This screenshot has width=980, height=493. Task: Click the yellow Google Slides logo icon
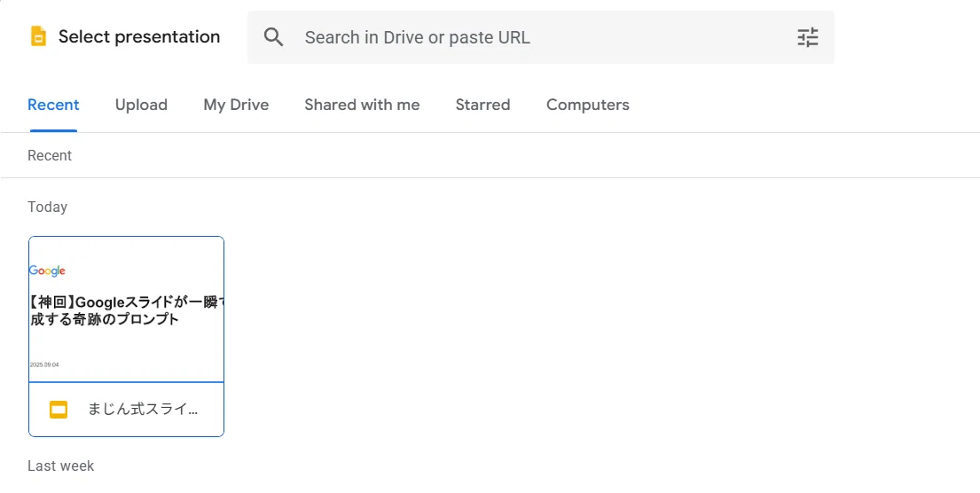click(x=39, y=36)
